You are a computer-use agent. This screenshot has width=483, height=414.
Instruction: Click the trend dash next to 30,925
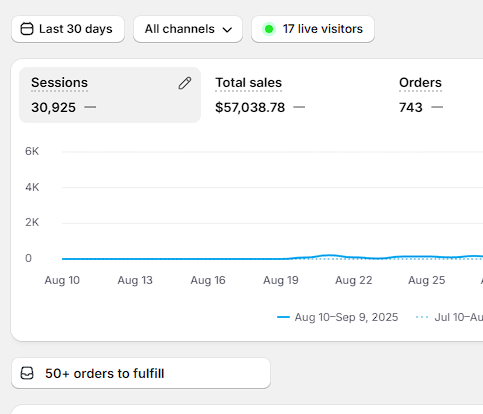90,107
